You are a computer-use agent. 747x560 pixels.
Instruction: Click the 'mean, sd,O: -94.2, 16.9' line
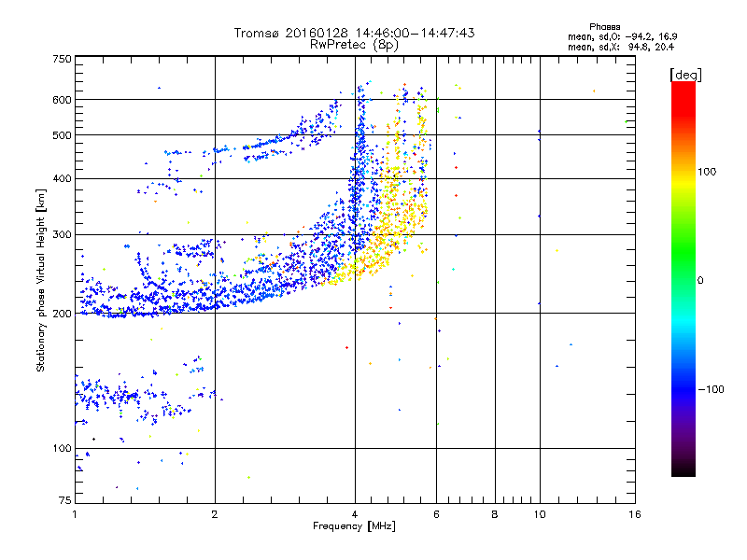pyautogui.click(x=623, y=37)
